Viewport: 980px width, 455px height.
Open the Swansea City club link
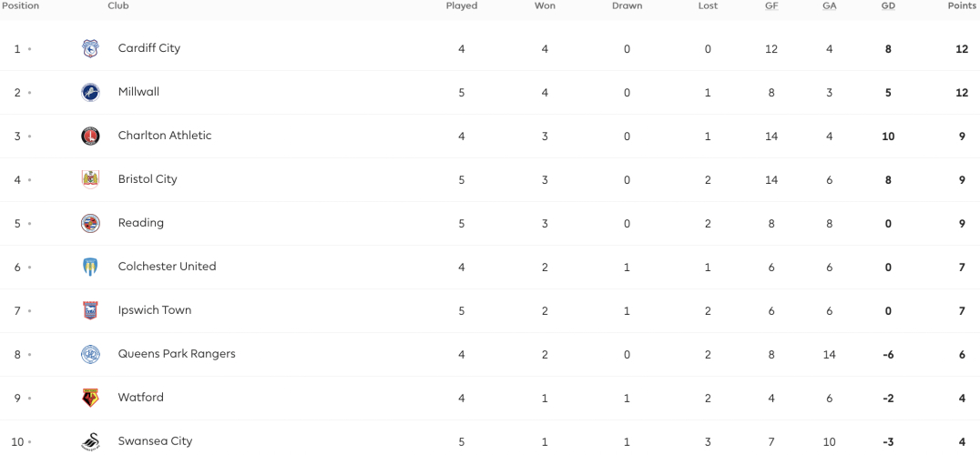155,441
